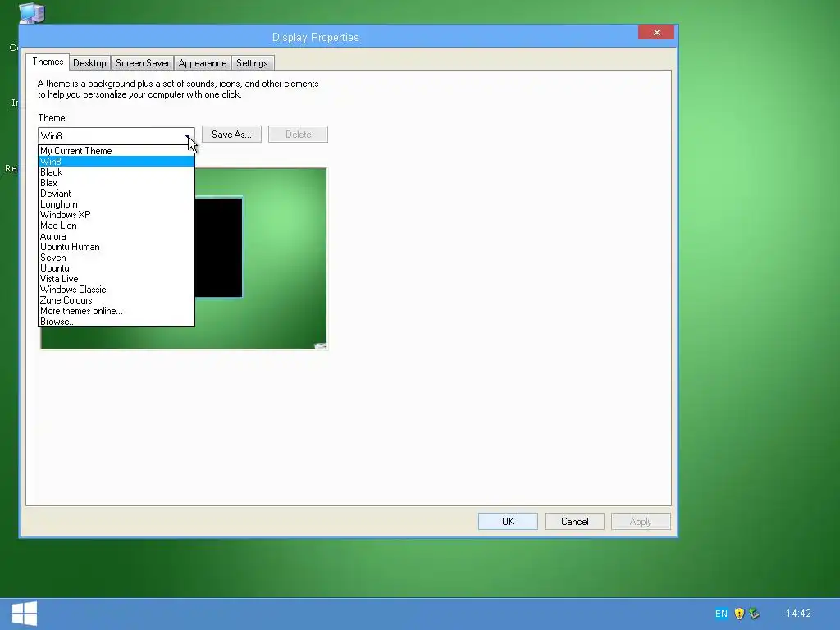This screenshot has height=630, width=840.
Task: Click the 14:42 taskbar clock
Action: tap(798, 614)
